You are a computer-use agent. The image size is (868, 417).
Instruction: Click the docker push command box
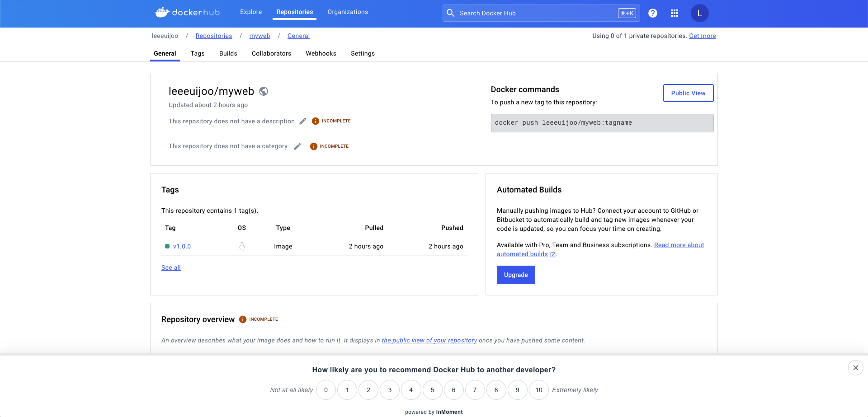[602, 123]
